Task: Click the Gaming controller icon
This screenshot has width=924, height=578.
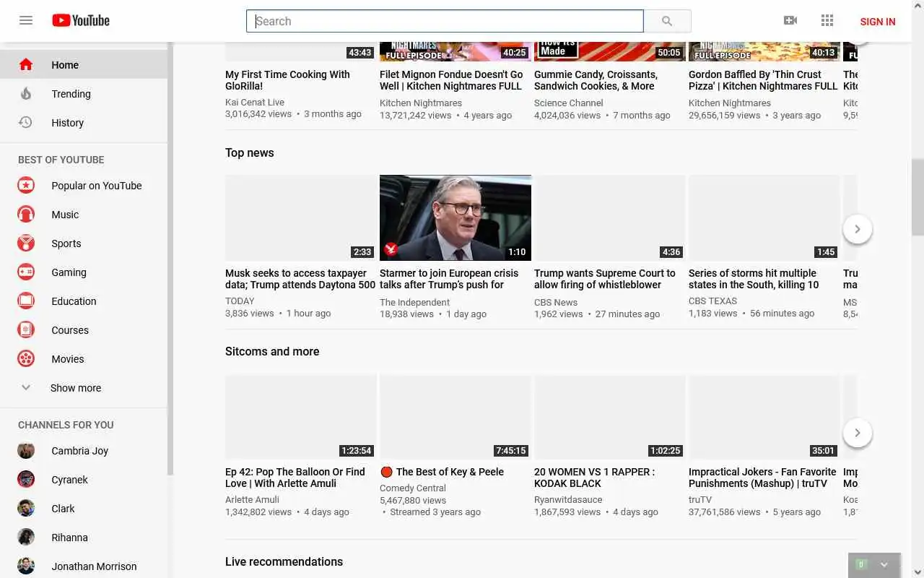Action: pyautogui.click(x=26, y=272)
